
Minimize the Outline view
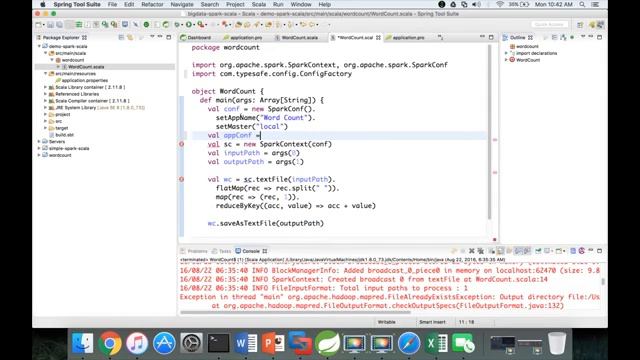coord(591,37)
